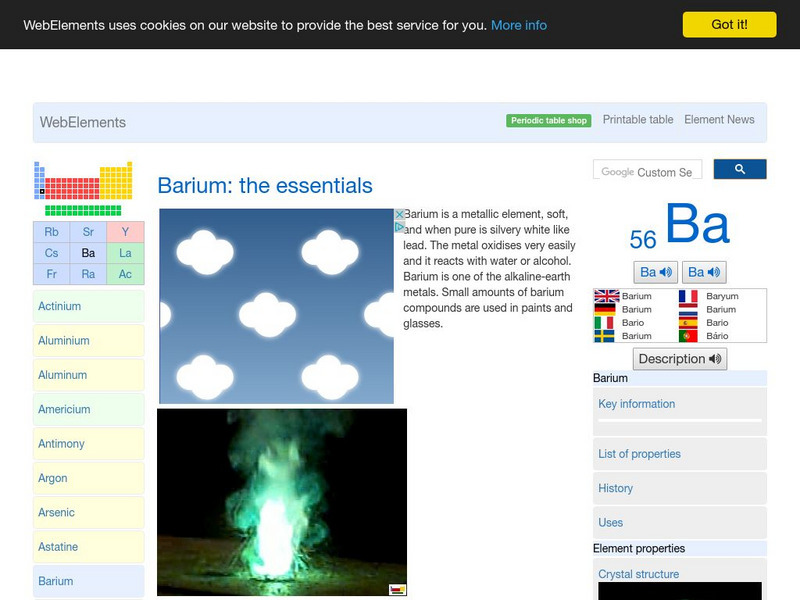
Task: Select the Portuguese flag next to Bário
Action: [x=688, y=335]
